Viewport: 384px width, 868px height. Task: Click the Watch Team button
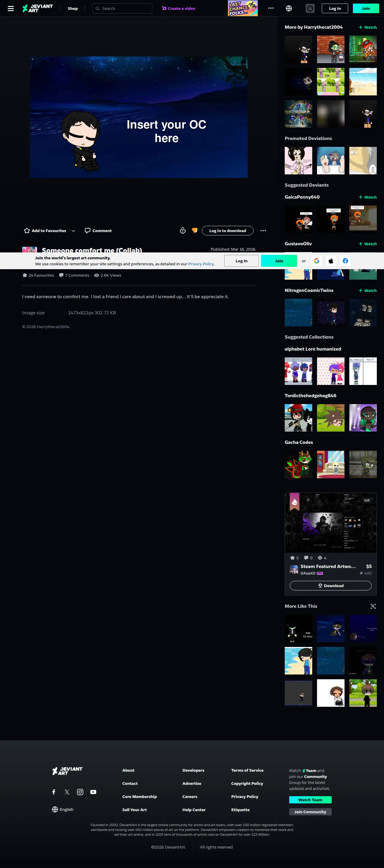click(310, 800)
